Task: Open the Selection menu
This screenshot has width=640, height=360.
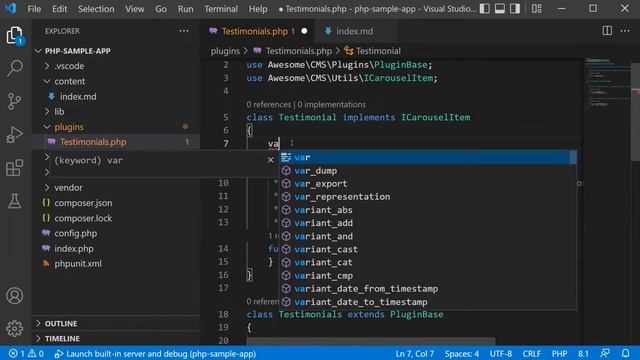Action: point(96,9)
